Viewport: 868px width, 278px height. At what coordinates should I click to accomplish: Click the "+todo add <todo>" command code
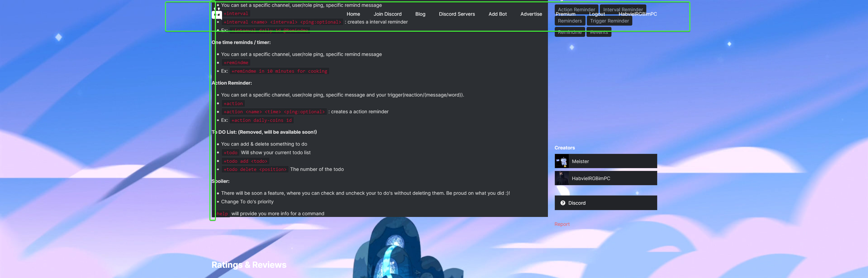point(245,161)
